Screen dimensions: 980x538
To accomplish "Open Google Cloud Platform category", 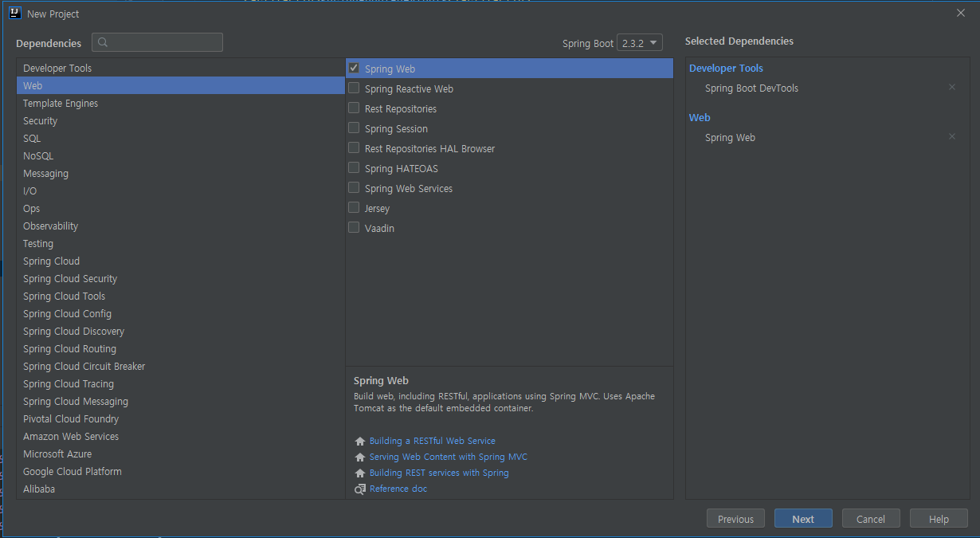I will point(180,471).
